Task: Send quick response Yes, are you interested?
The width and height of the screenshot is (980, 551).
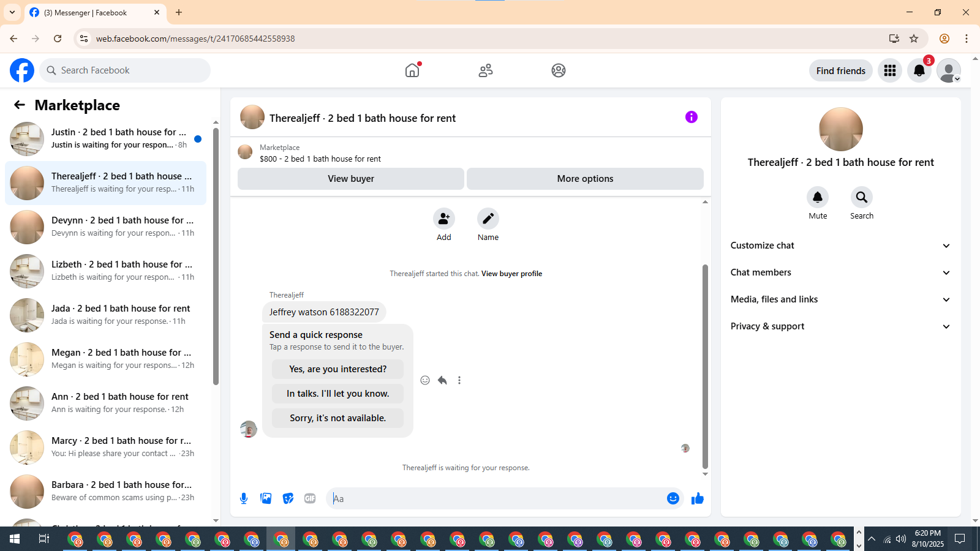Action: click(x=337, y=369)
